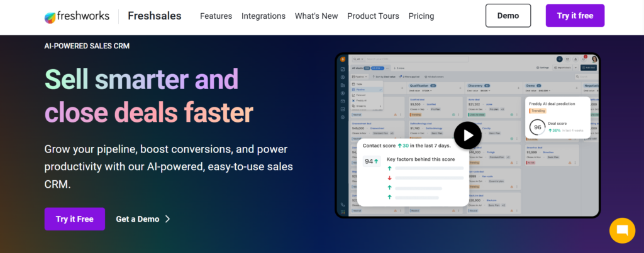This screenshot has height=253, width=644.
Task: Click the Freshsales product name
Action: [x=155, y=16]
